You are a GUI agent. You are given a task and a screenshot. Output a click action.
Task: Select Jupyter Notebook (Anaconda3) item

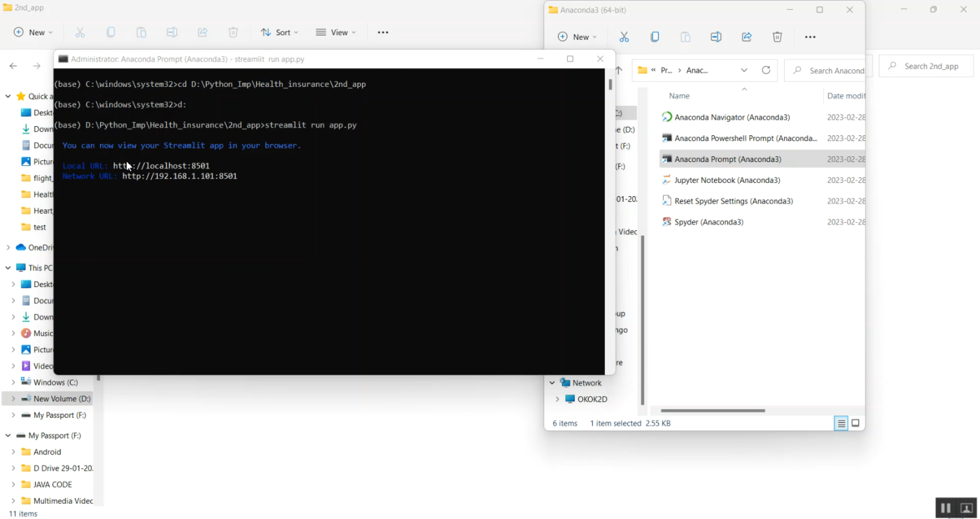727,180
